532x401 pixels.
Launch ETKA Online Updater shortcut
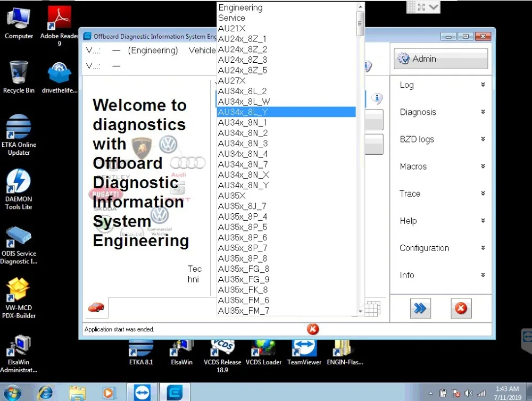coord(19,135)
